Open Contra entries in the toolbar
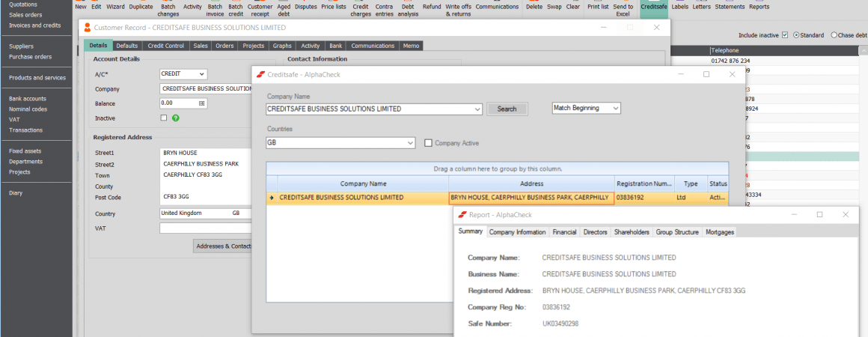 click(384, 10)
